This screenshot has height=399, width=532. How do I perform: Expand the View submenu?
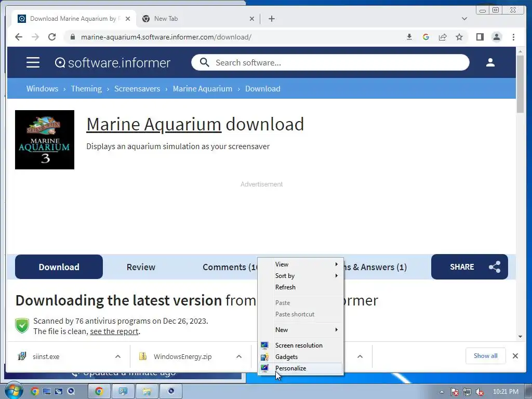click(x=301, y=264)
